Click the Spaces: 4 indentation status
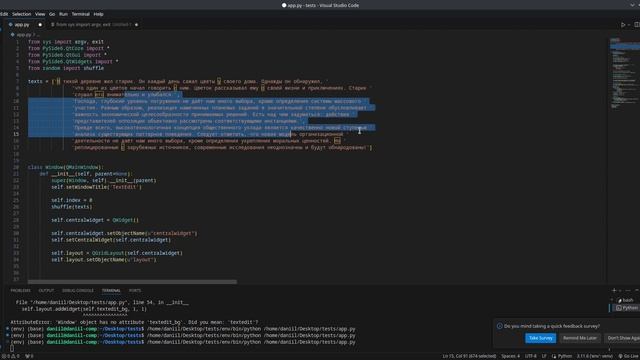Image resolution: width=640 pixels, height=360 pixels. (x=511, y=356)
